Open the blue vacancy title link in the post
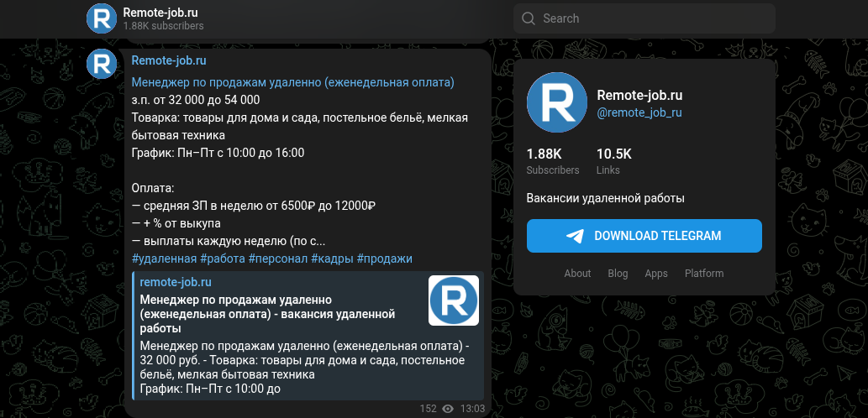 [x=292, y=82]
